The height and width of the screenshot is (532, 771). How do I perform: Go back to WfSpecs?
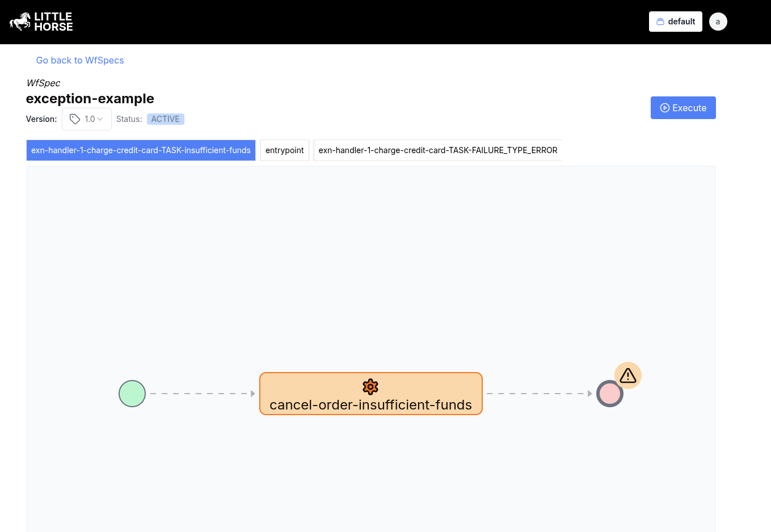tap(80, 60)
